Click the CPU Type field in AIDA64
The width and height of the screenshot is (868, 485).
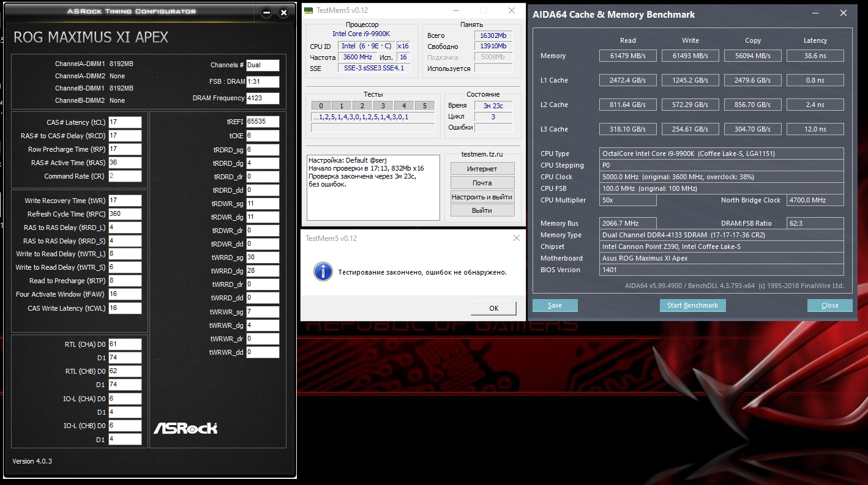point(722,154)
